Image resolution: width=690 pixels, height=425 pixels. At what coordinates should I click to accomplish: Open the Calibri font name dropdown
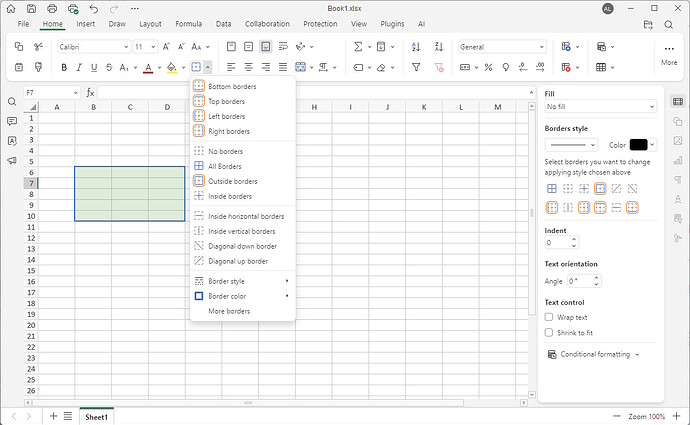click(93, 46)
